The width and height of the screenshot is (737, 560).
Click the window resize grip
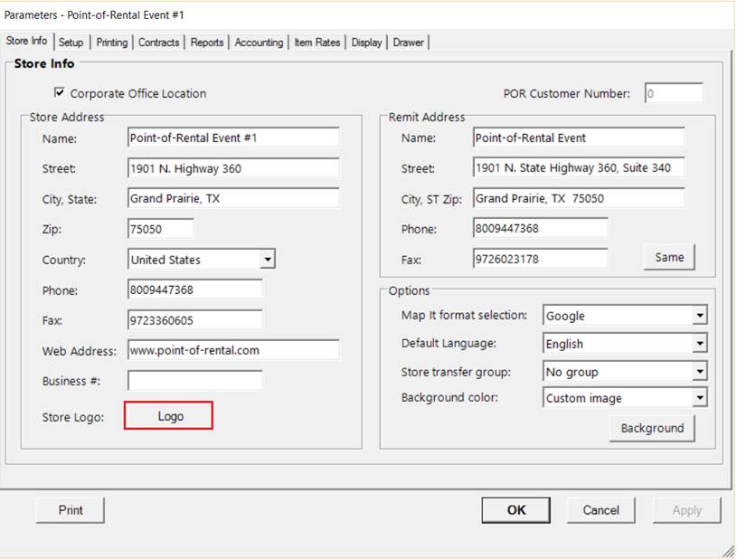tap(729, 551)
